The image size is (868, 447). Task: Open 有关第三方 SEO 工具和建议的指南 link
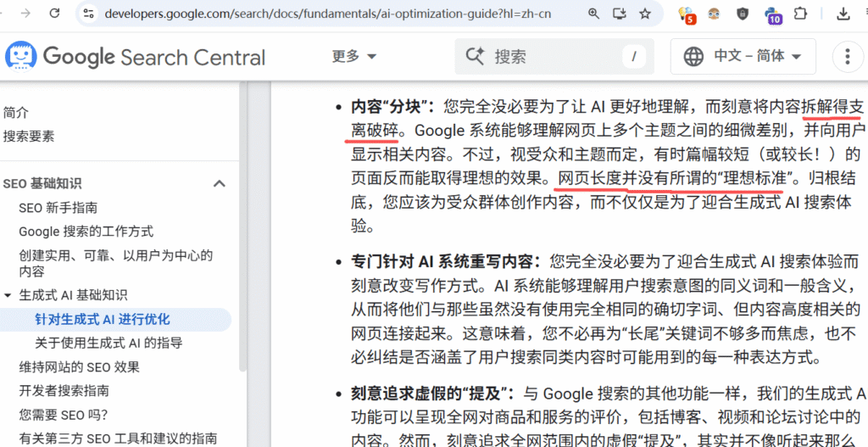[x=118, y=439]
